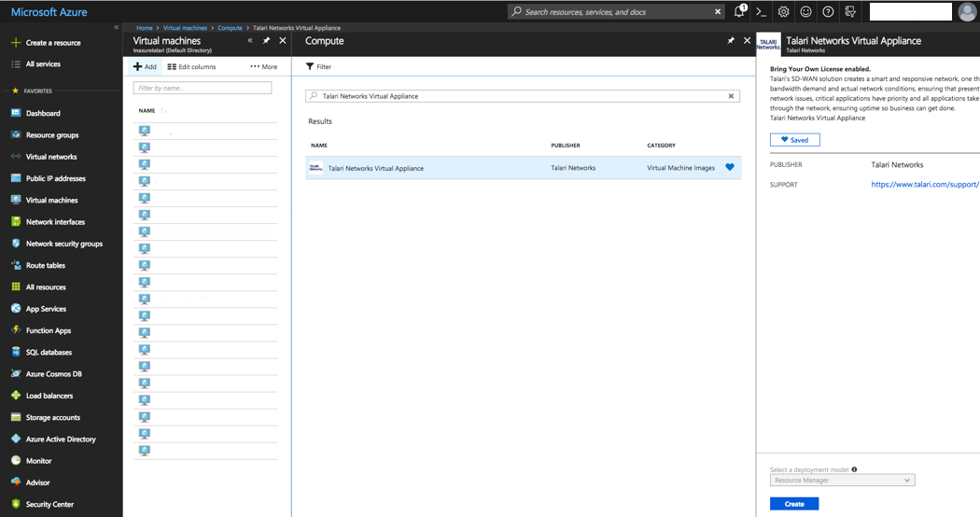This screenshot has width=980, height=517.
Task: Toggle favorite heart on Talari result row
Action: click(730, 168)
